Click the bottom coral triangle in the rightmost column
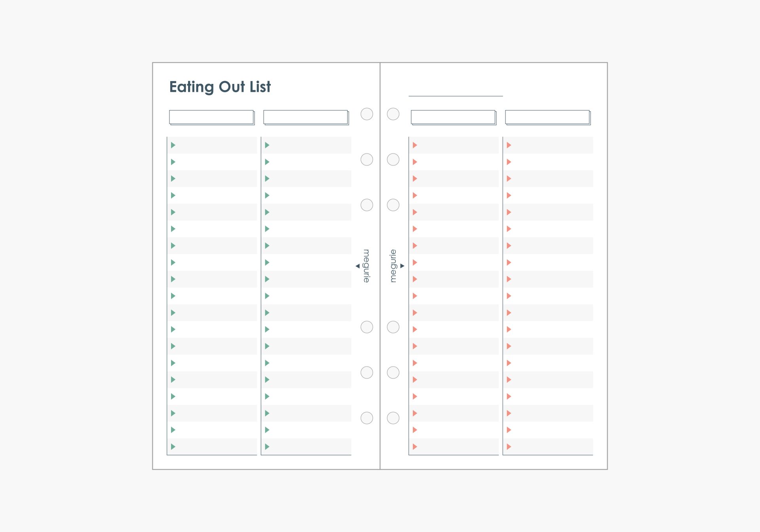 (x=509, y=446)
